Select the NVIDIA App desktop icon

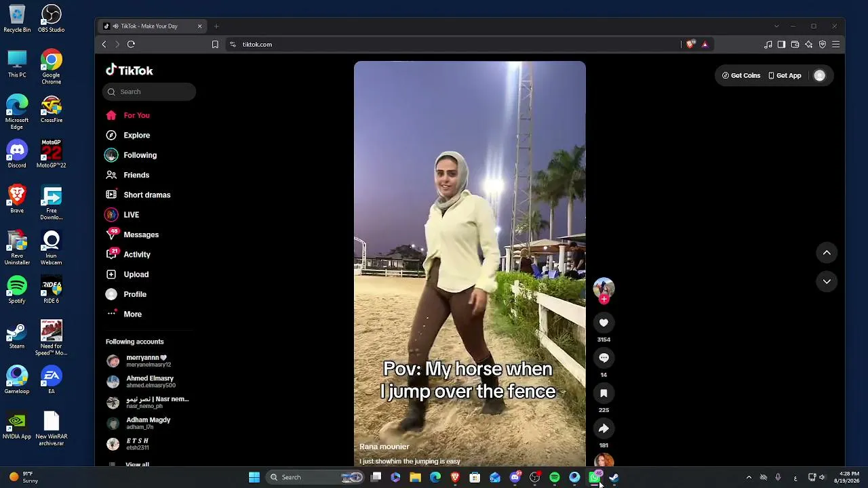click(x=17, y=426)
